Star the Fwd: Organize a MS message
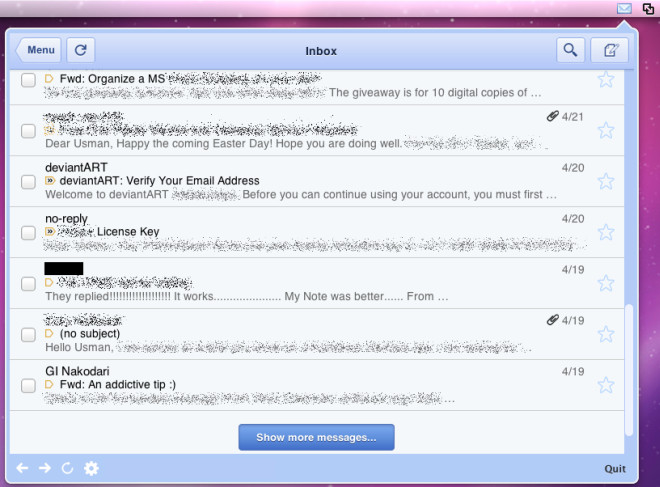Viewport: 660px width, 487px height. tap(606, 79)
